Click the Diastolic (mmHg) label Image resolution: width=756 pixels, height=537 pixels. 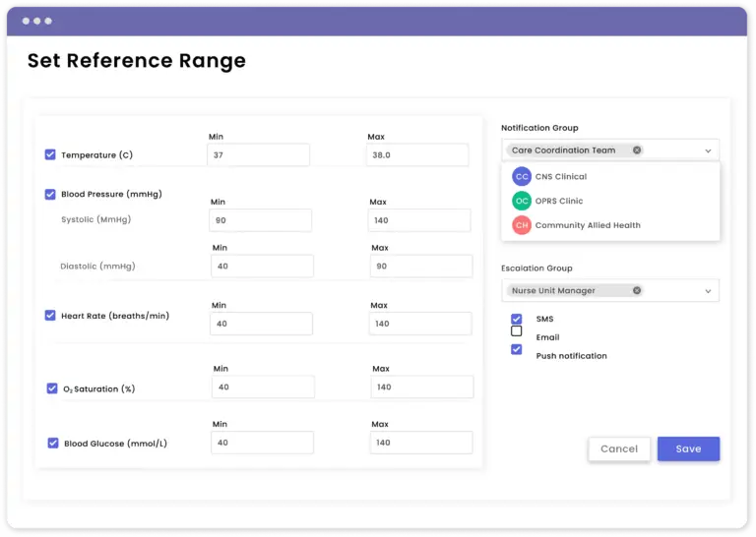[97, 266]
